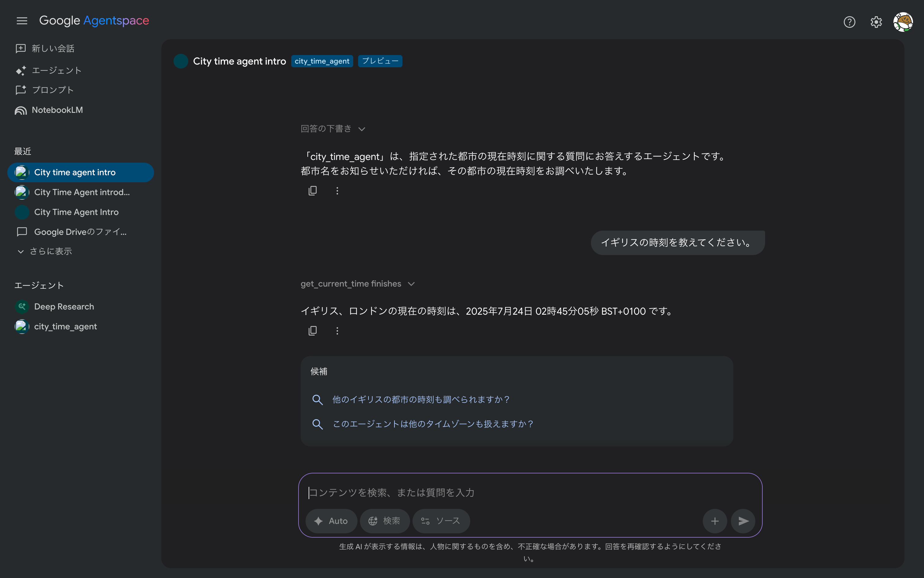The width and height of the screenshot is (924, 578).
Task: Open the ソース sources chip
Action: pyautogui.click(x=441, y=521)
